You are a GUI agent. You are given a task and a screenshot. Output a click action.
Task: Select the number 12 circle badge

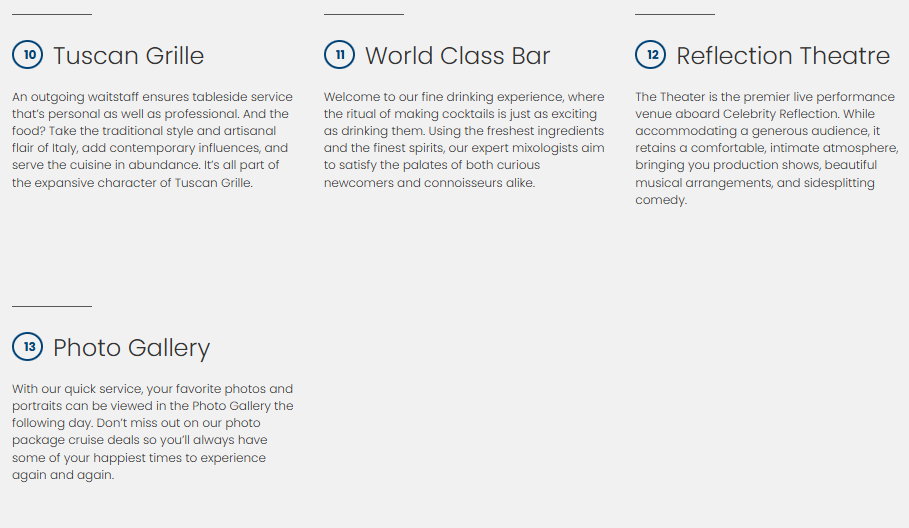tap(650, 55)
